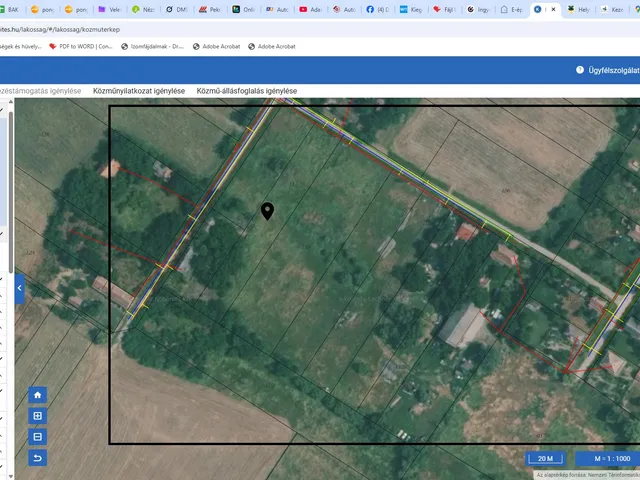The width and height of the screenshot is (640, 480).
Task: Click the scrollbar down arrow in left panel
Action: pos(11,476)
